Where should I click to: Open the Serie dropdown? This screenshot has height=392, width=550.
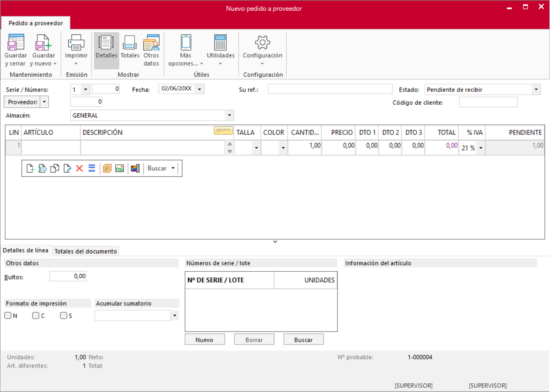pyautogui.click(x=85, y=89)
